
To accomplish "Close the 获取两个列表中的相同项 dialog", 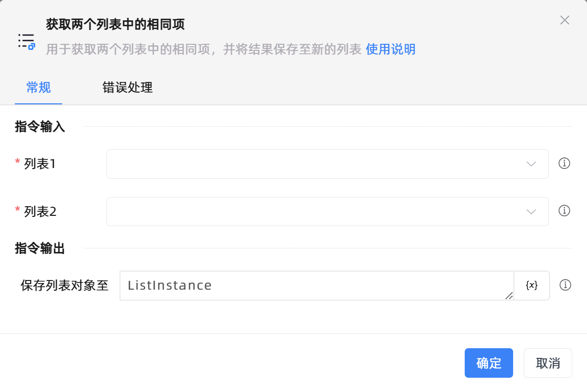I will pos(565,20).
